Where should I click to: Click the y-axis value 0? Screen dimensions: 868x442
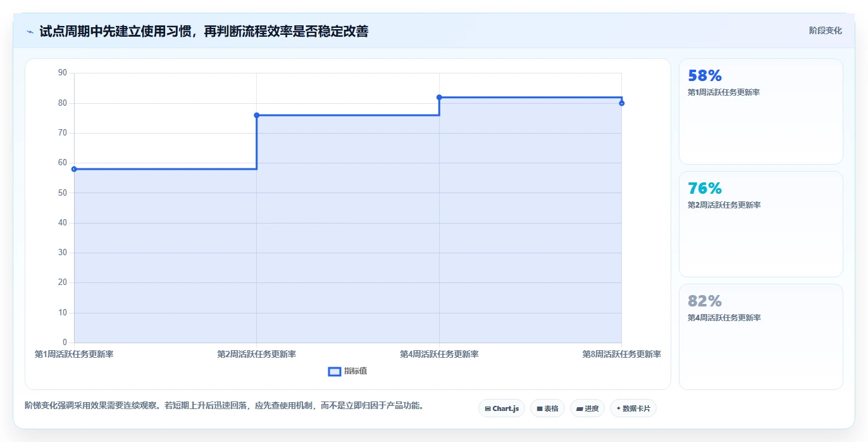click(x=65, y=343)
